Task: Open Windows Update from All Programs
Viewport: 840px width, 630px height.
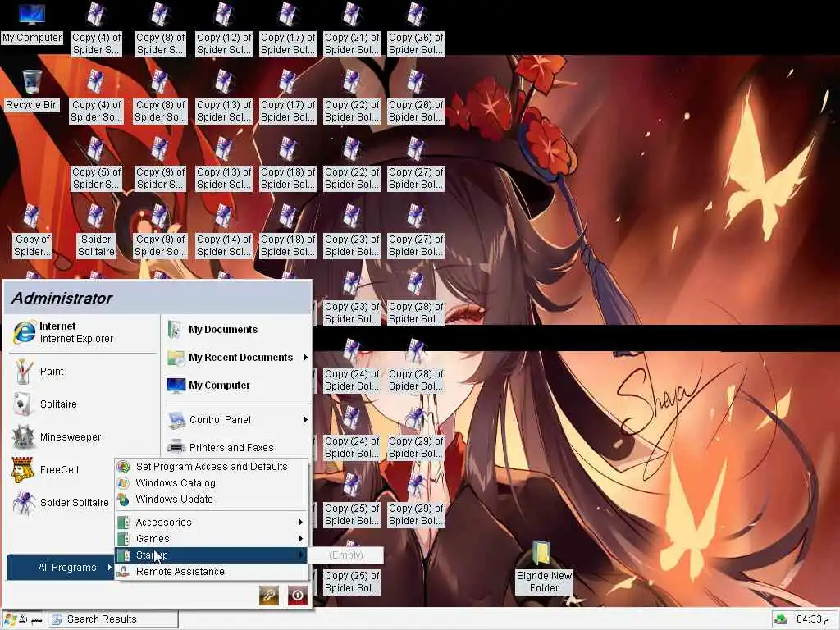Action: pyautogui.click(x=212, y=500)
